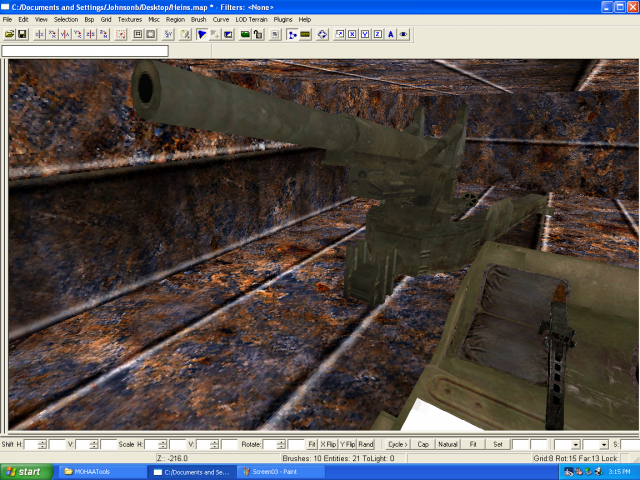Click the Z-axis rotate toolbar icon
Screen dimensions: 640x480
[104, 34]
